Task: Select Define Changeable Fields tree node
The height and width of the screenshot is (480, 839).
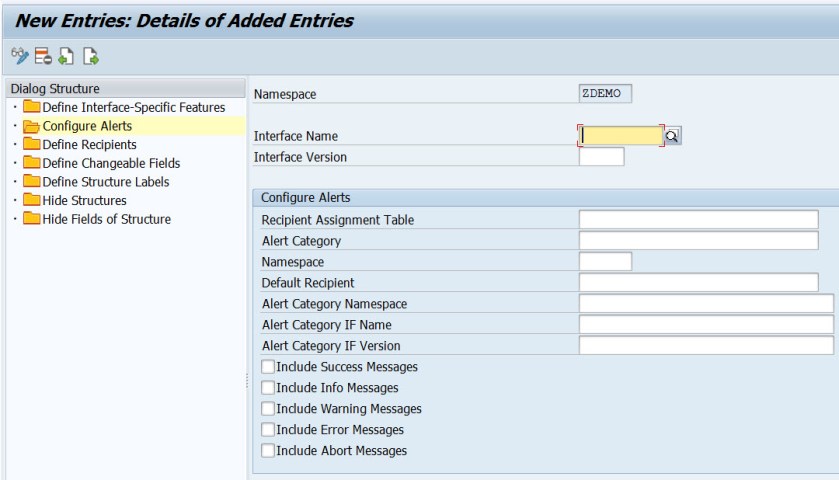Action: point(111,163)
